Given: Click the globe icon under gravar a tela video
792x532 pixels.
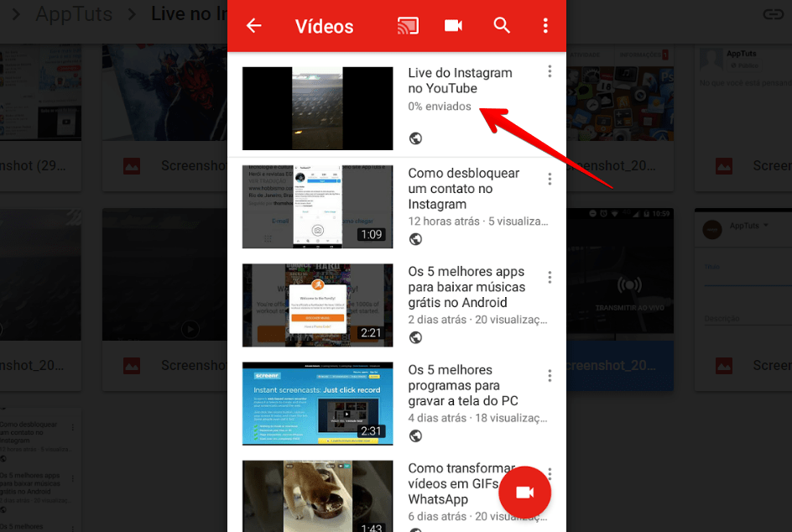Looking at the screenshot, I should coord(415,436).
